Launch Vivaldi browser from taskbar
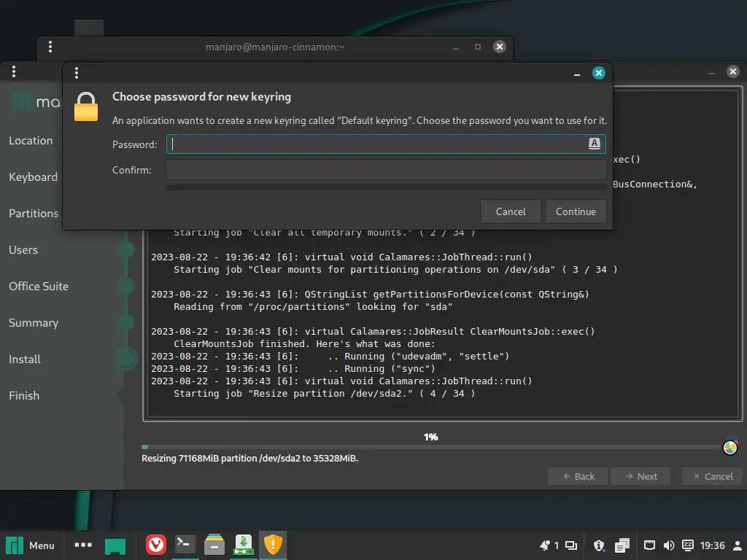This screenshot has height=560, width=747. [156, 545]
